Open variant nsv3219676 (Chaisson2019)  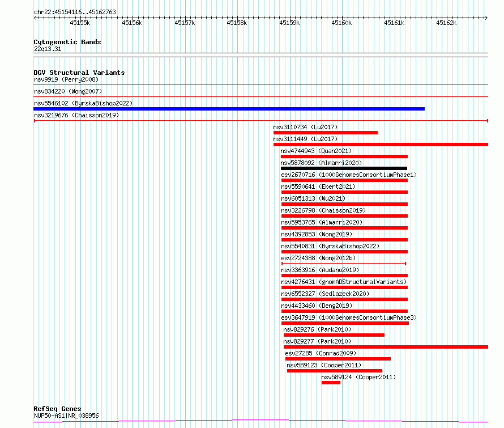pyautogui.click(x=76, y=115)
